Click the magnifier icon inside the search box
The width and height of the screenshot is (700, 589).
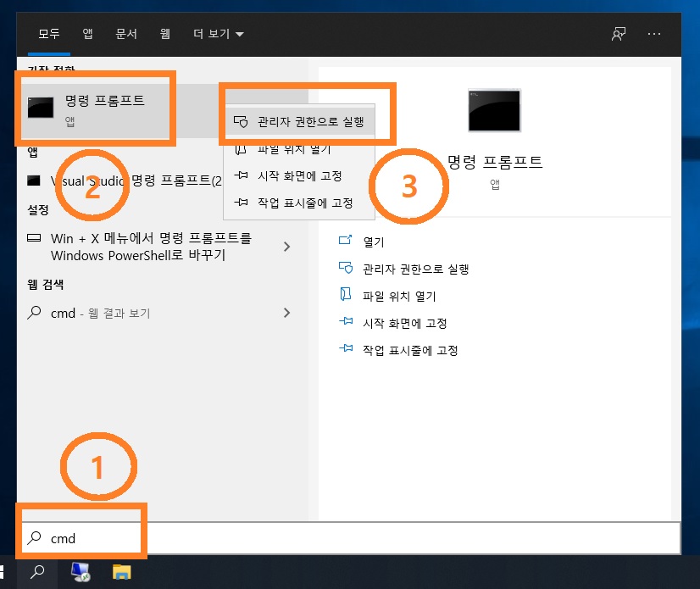coord(34,538)
